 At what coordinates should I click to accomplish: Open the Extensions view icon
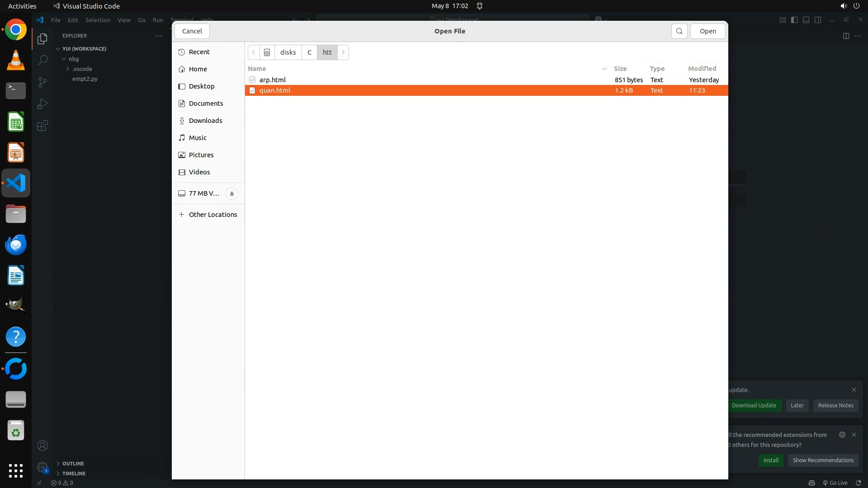[42, 126]
